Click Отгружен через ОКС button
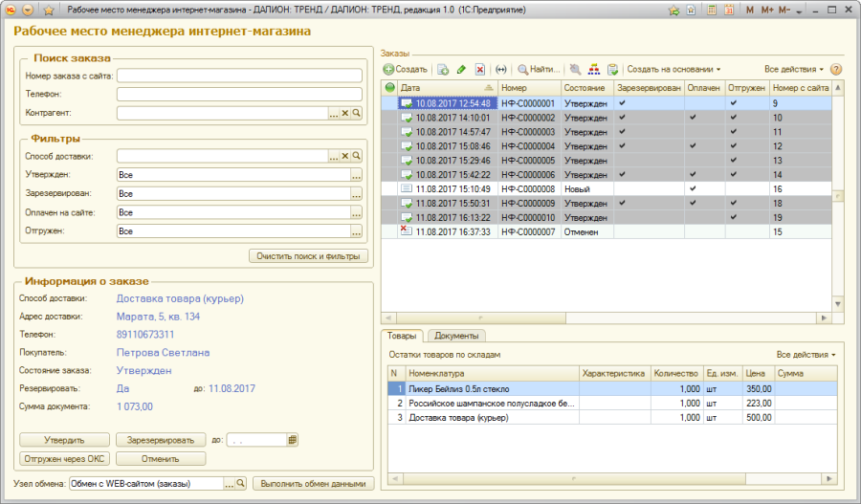The height and width of the screenshot is (504, 861). (x=64, y=459)
